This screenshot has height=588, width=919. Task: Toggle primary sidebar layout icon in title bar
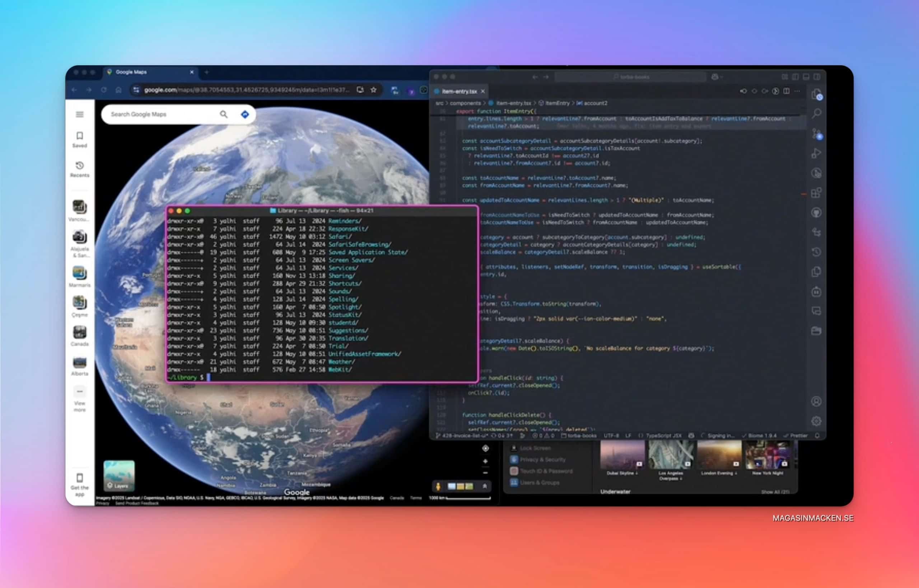click(795, 77)
